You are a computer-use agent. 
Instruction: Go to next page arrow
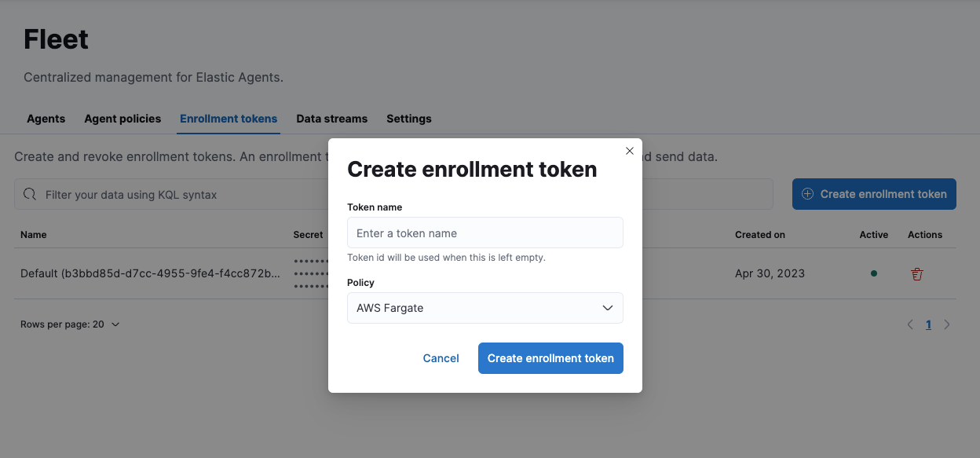point(947,324)
